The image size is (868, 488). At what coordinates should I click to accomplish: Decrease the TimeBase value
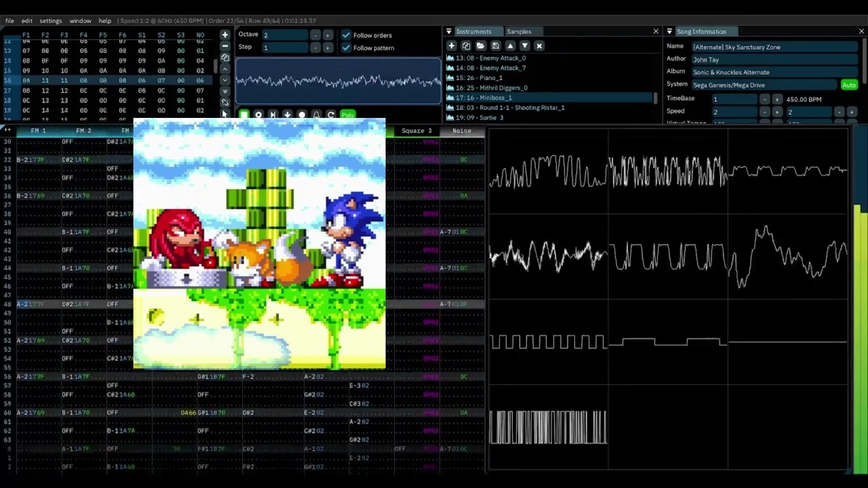(x=764, y=99)
